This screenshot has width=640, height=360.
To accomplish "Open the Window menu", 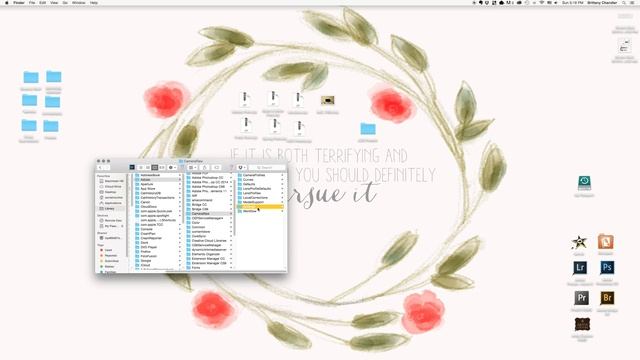I will 78,3.
